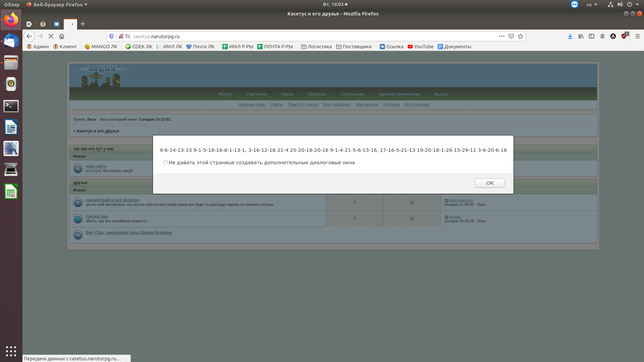644x362 pixels.
Task: Open the Обзор activities overview
Action: point(12,4)
